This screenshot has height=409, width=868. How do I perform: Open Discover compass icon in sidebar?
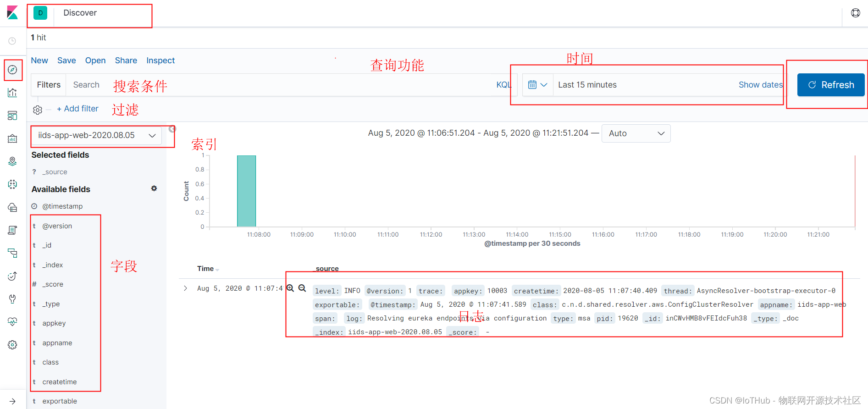click(x=12, y=70)
